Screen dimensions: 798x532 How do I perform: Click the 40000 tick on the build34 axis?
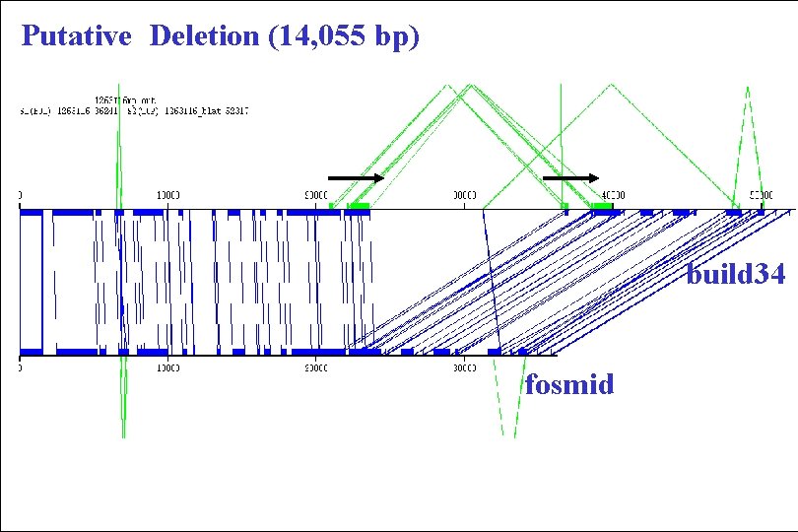(613, 195)
